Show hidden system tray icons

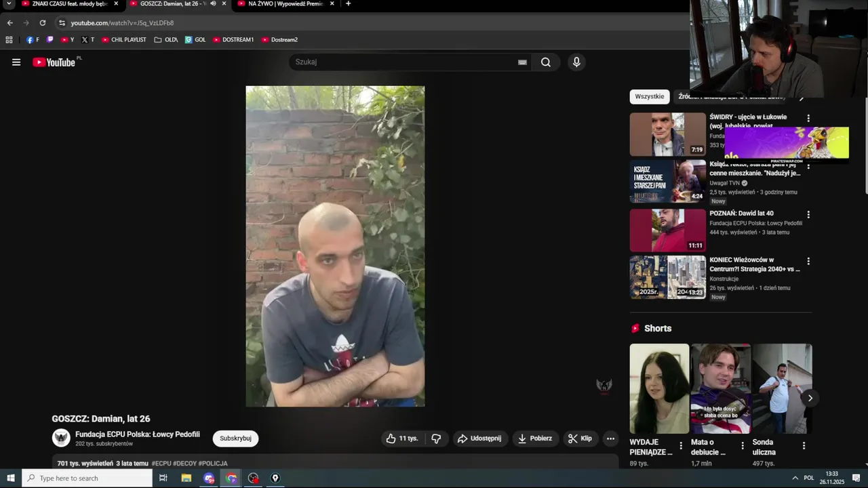[795, 479]
